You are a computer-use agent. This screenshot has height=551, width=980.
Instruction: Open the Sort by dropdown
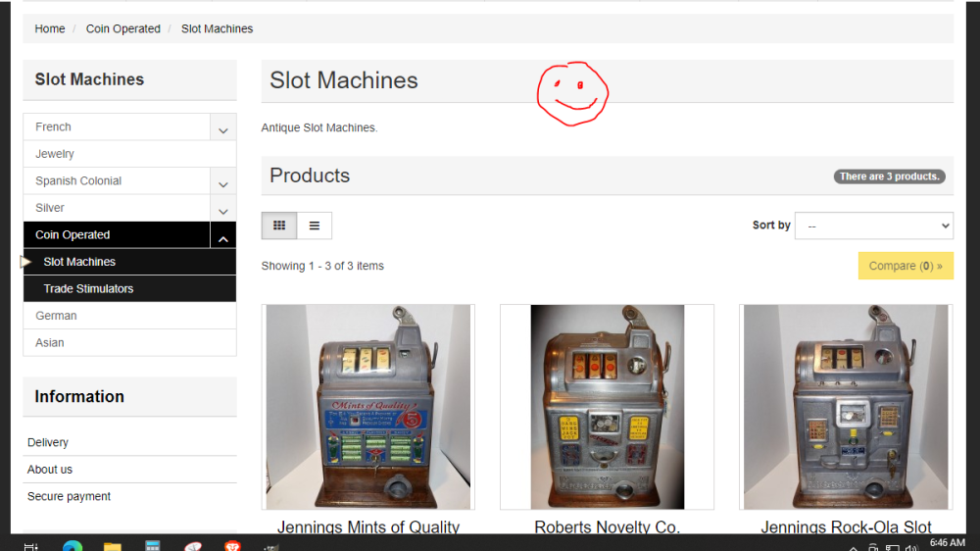873,225
